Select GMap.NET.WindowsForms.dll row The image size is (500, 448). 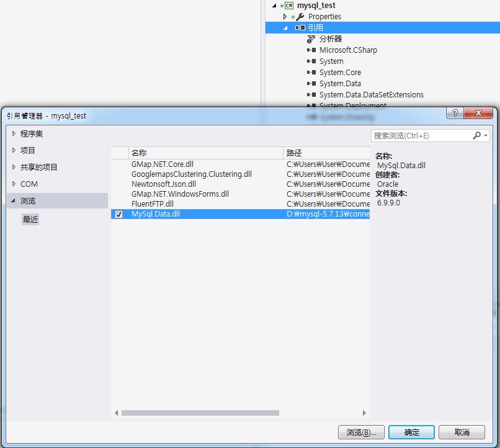click(x=241, y=194)
